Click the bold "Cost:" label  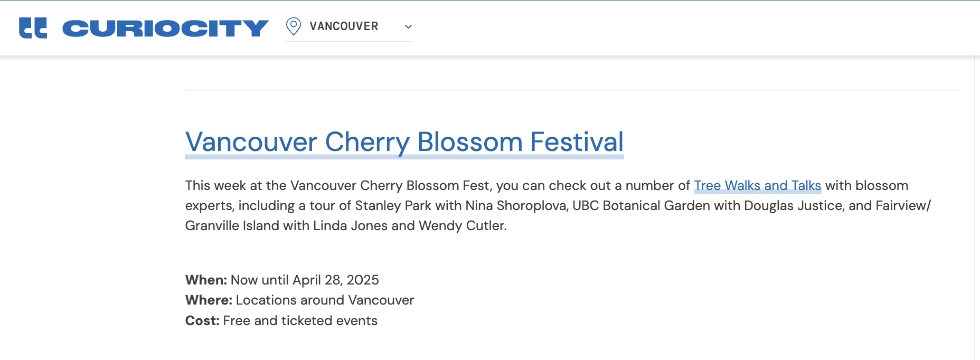coord(202,320)
